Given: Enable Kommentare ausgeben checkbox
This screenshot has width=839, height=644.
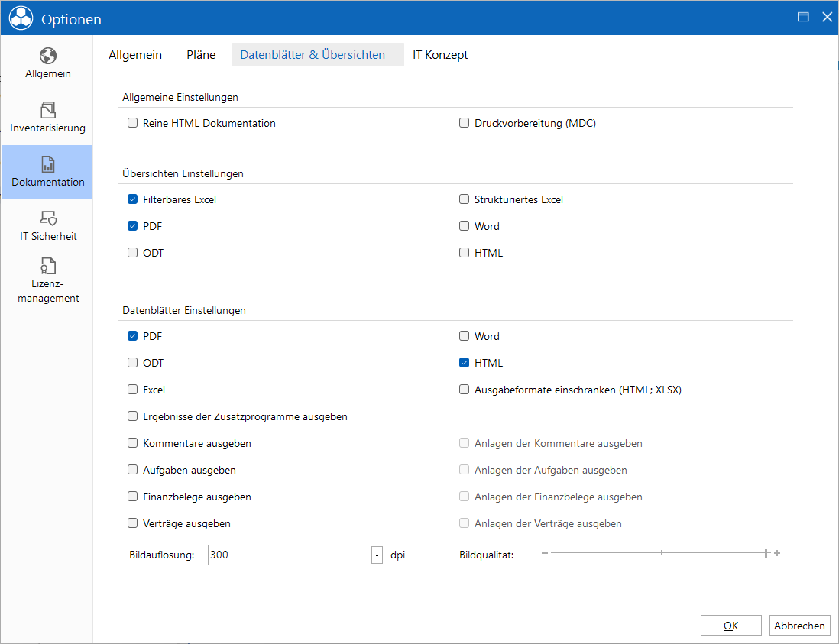Looking at the screenshot, I should 133,443.
